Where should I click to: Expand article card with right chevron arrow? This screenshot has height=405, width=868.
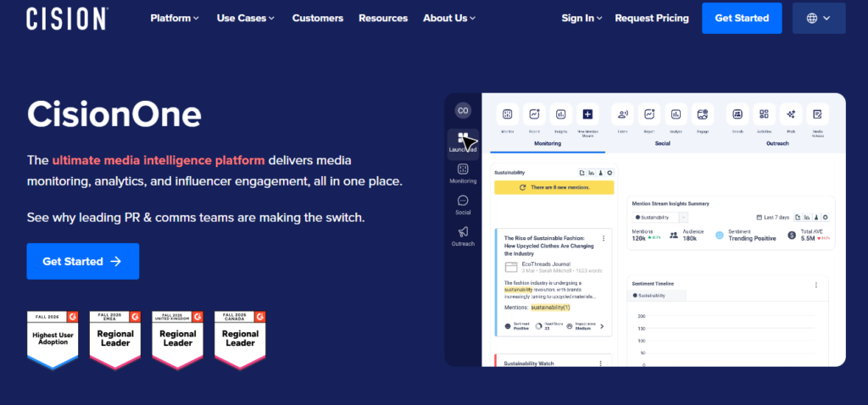coord(603,326)
